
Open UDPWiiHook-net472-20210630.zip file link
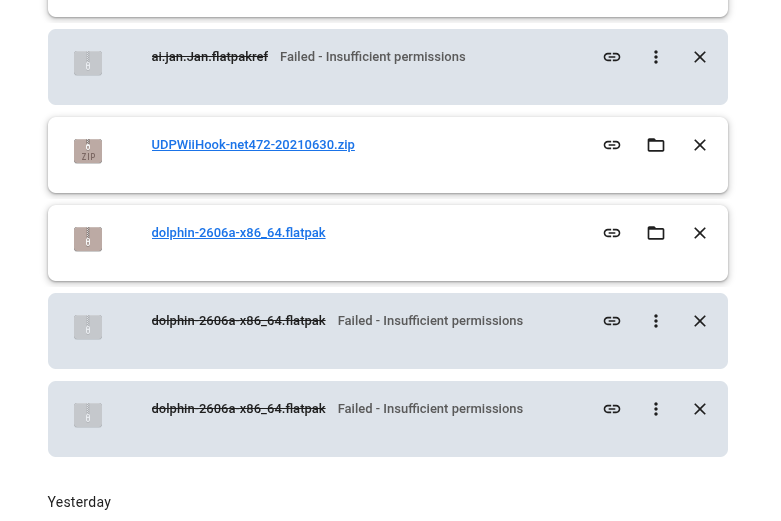253,145
